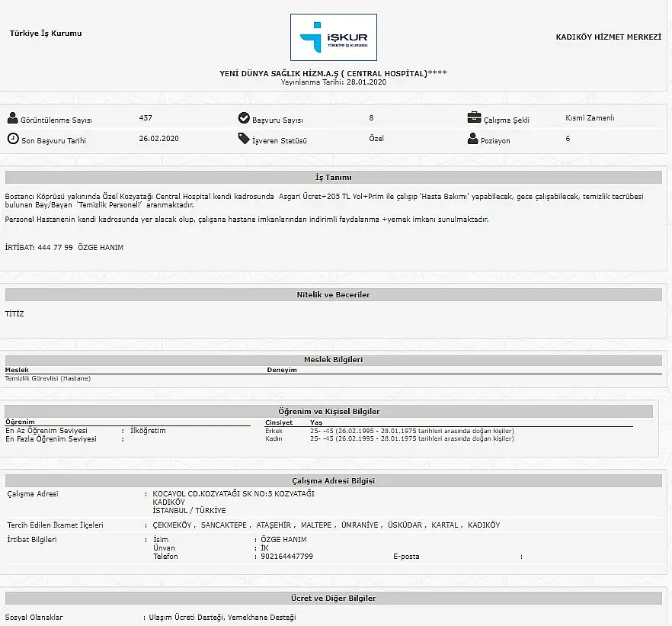This screenshot has height=626, width=672.
Task: Click the 'Deneyim' column heading
Action: (282, 370)
